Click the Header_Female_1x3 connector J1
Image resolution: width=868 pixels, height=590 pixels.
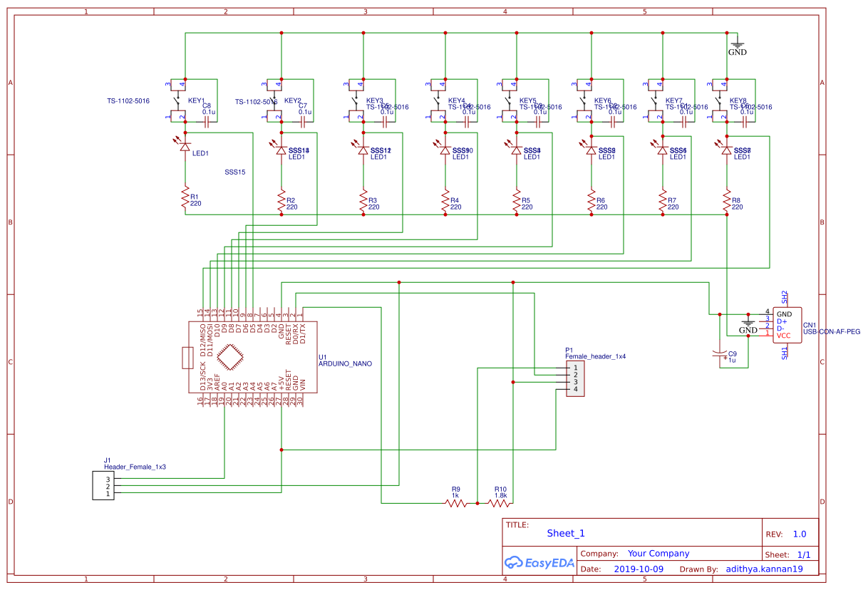104,485
